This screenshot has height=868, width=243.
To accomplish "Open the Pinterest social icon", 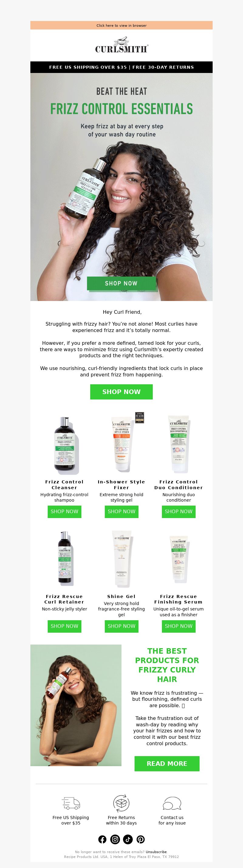I will coord(140,839).
